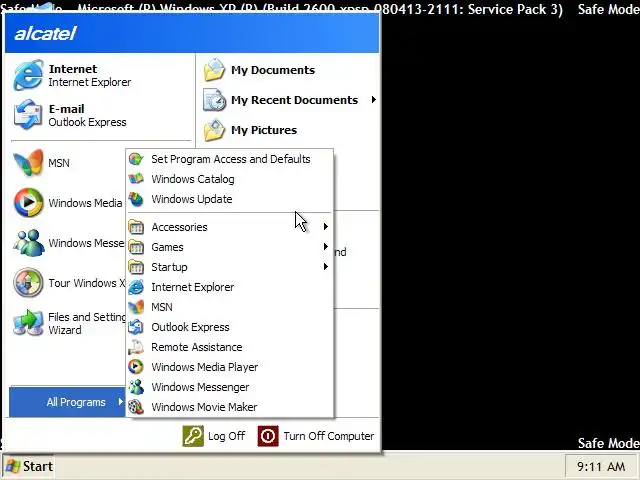
Task: Open My Pictures link text
Action: [x=264, y=130]
